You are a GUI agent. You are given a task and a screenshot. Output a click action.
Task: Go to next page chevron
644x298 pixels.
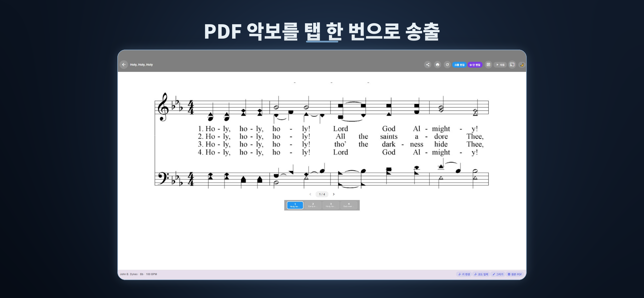tap(333, 194)
